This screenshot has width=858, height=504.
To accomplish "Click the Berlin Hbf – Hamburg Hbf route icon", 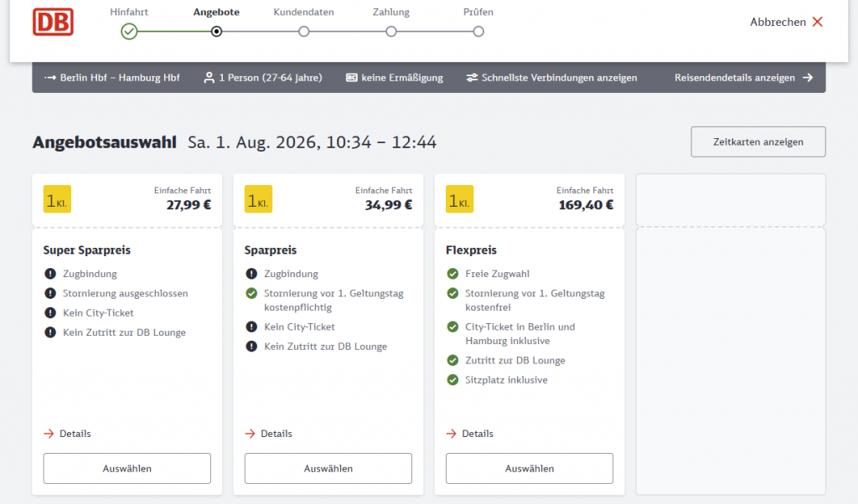I will point(50,78).
